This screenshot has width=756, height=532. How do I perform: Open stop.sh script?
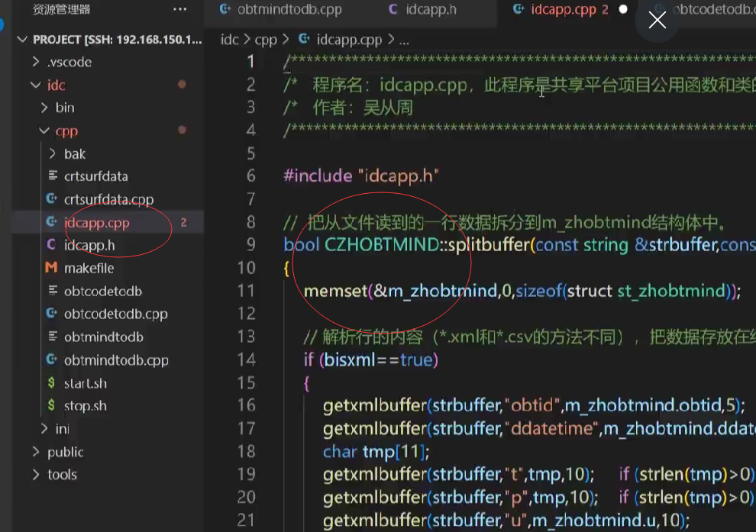click(x=86, y=406)
